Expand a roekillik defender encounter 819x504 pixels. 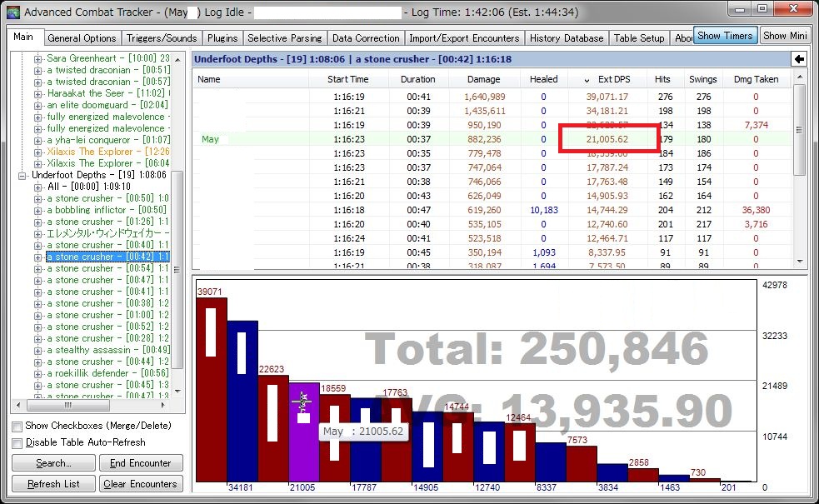[37, 374]
